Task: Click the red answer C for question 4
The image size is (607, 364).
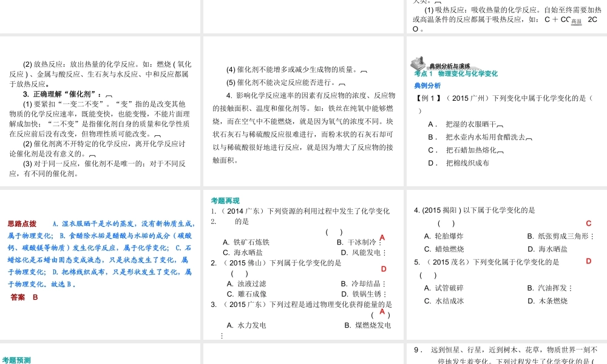Action: click(x=588, y=223)
